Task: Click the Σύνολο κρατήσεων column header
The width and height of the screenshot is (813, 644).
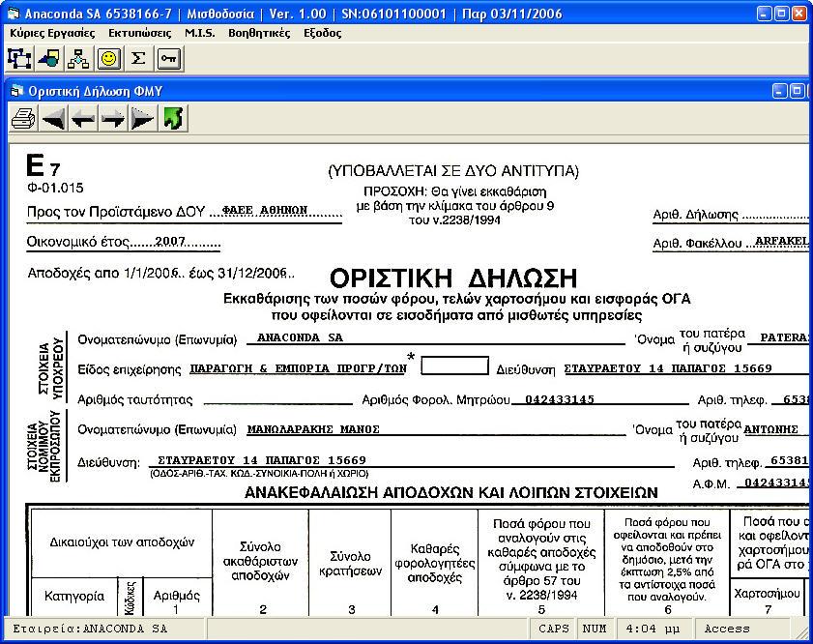Action: tap(350, 564)
